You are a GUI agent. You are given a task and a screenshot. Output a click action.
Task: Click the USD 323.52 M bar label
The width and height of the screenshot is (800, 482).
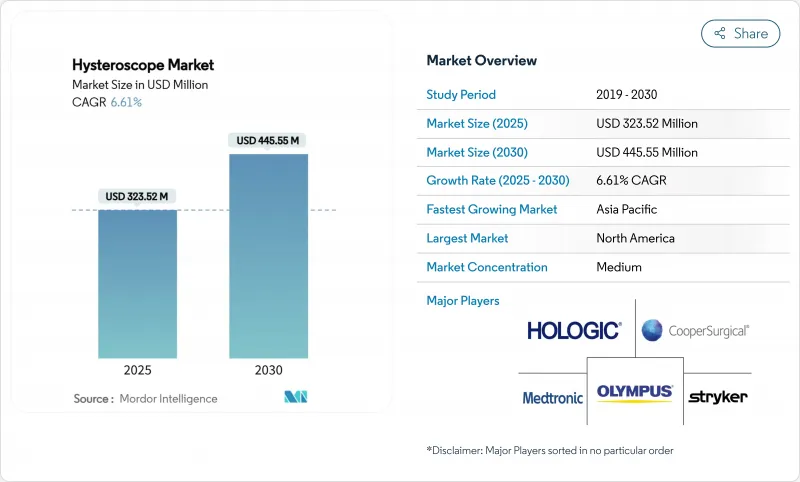137,196
